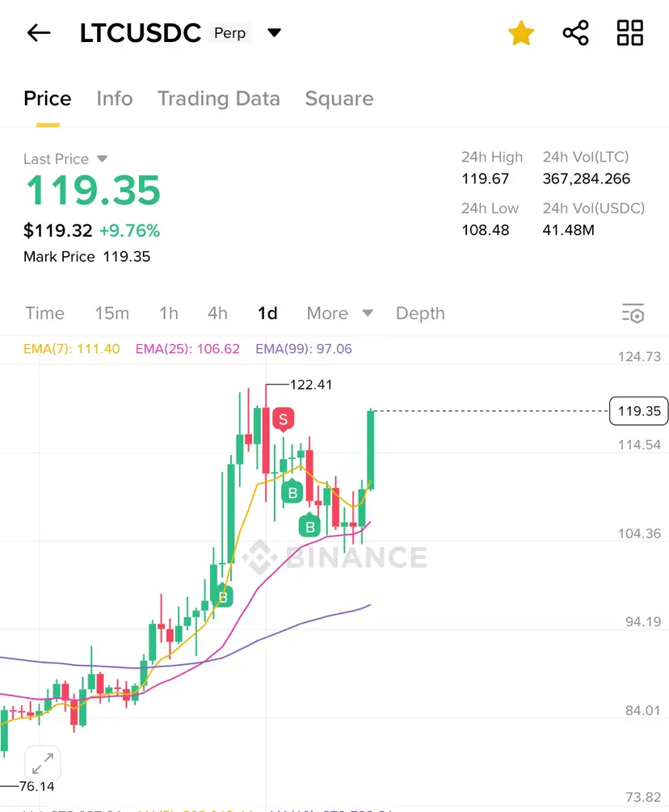Expand the Last Price dropdown

point(102,158)
